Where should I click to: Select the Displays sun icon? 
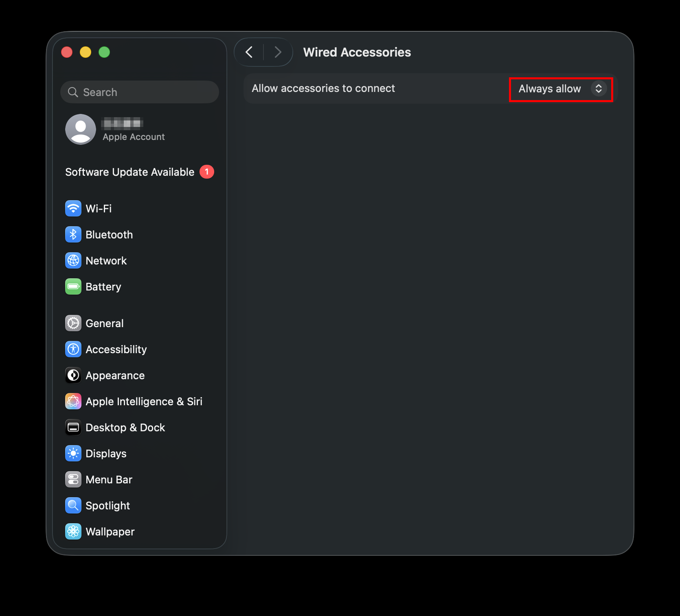(73, 454)
